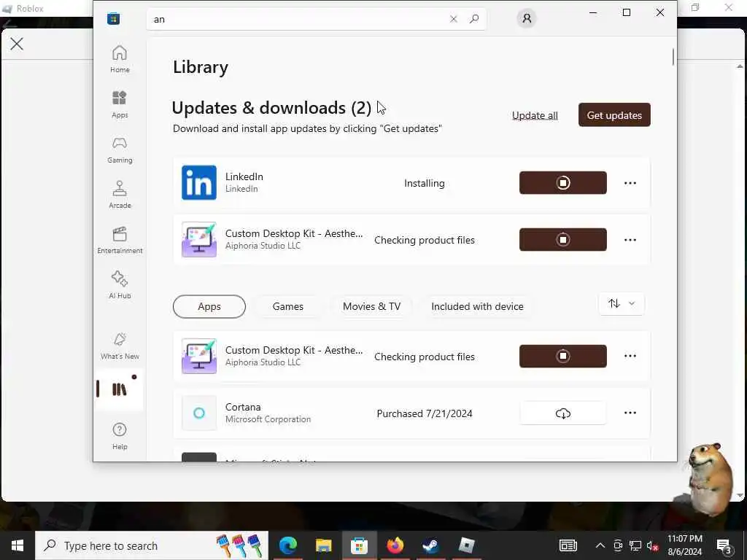The height and width of the screenshot is (560, 747).
Task: Click the Cortana app name text
Action: click(x=243, y=407)
